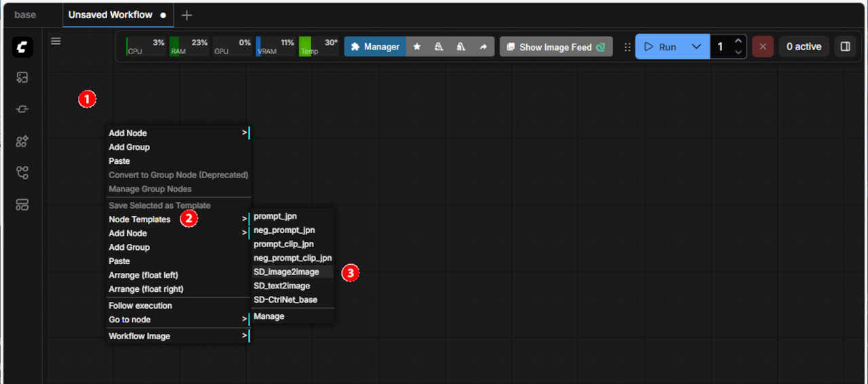Click the cancel run red X button
The height and width of the screenshot is (384, 868).
pos(763,47)
